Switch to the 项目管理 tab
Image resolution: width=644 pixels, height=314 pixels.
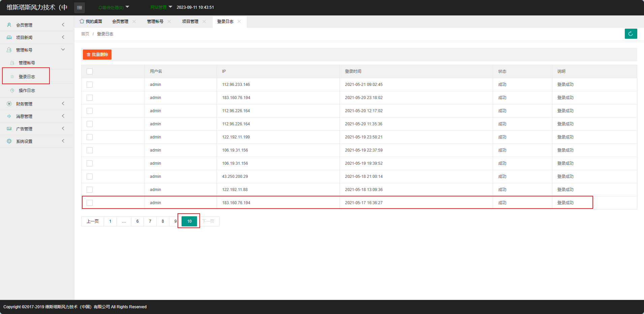(190, 22)
